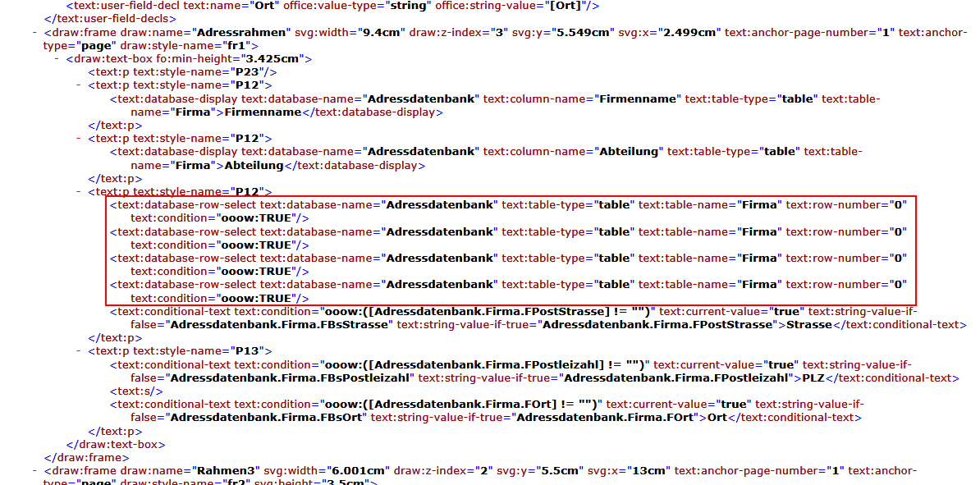
Task: Click the 9.4cm svg:width value
Action: click(x=379, y=32)
